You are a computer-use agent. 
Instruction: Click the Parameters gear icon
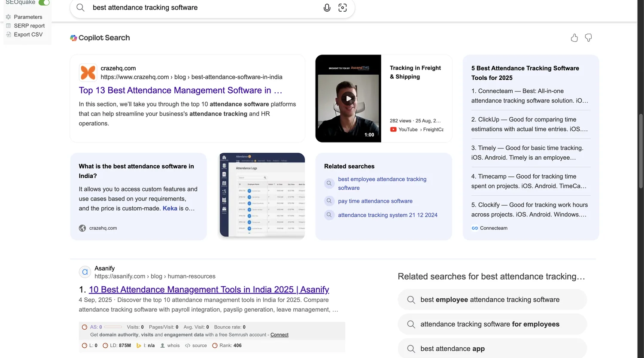click(x=8, y=17)
